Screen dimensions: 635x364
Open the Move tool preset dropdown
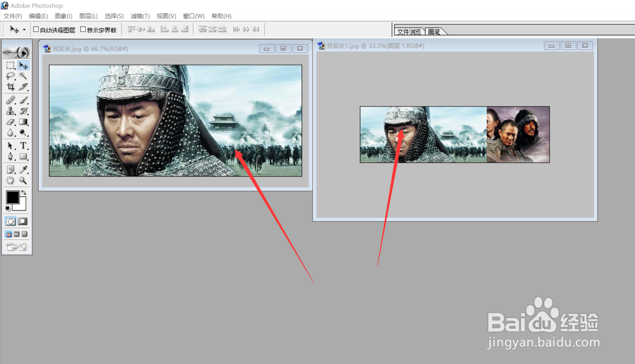point(24,30)
